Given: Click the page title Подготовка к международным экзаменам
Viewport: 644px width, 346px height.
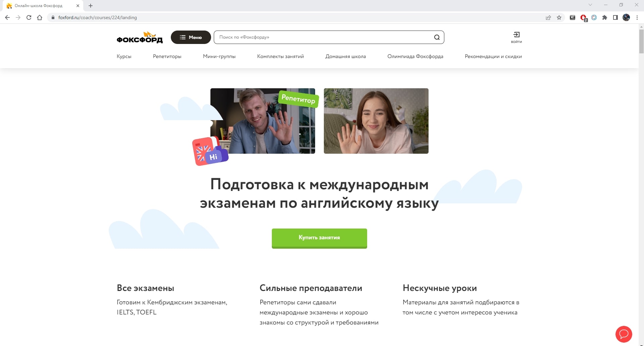Looking at the screenshot, I should 319,194.
